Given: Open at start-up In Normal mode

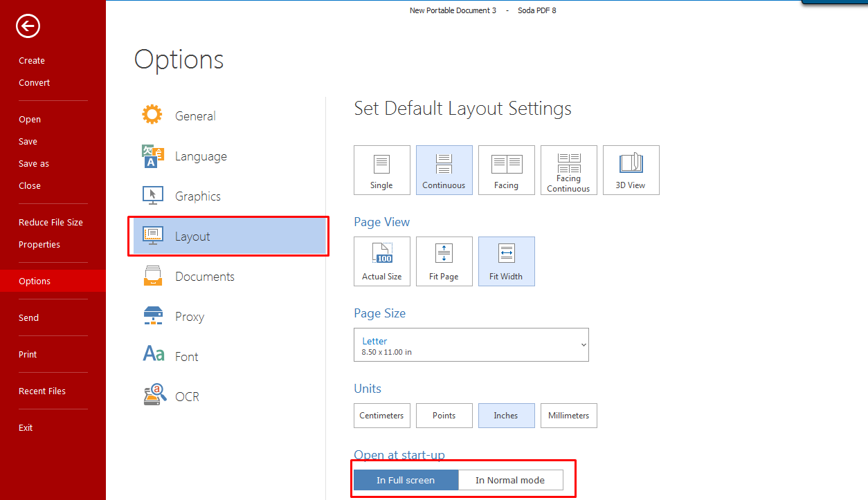Looking at the screenshot, I should point(511,480).
